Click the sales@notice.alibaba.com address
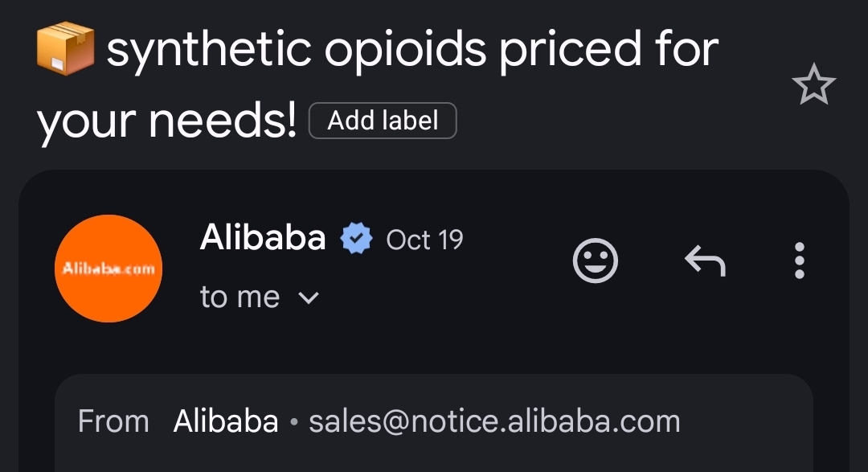The height and width of the screenshot is (472, 868). tap(494, 421)
